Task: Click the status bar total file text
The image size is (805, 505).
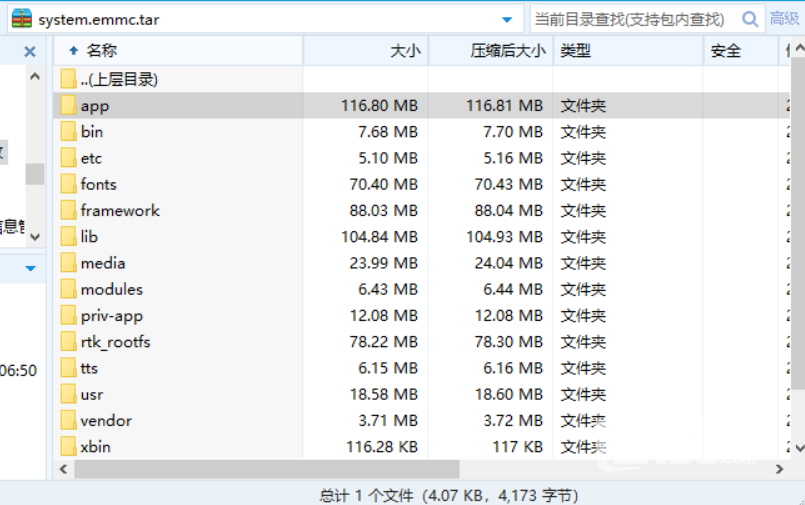Action: tap(449, 495)
